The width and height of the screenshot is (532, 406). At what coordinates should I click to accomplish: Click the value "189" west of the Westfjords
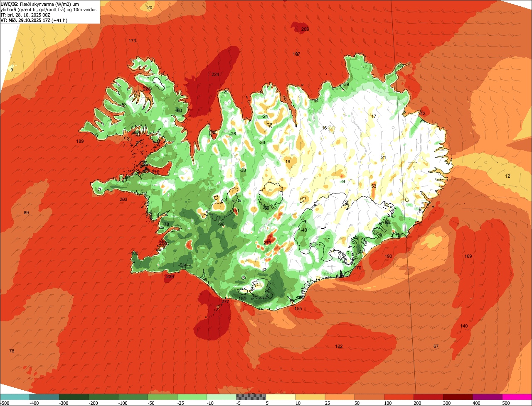click(80, 142)
